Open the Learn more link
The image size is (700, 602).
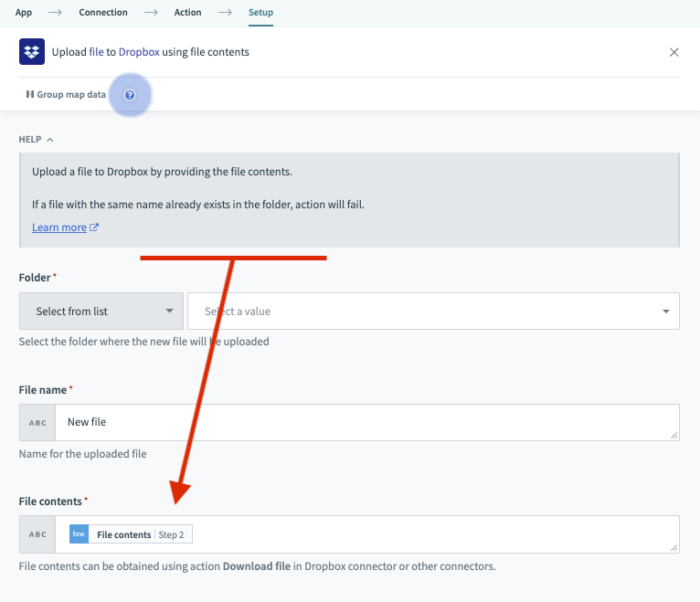coord(59,227)
